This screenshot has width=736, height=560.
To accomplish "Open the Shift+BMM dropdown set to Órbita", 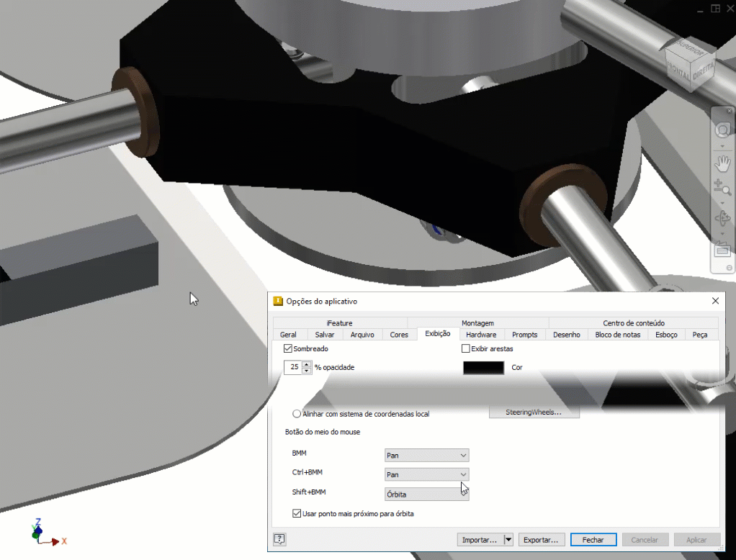I will [x=426, y=494].
